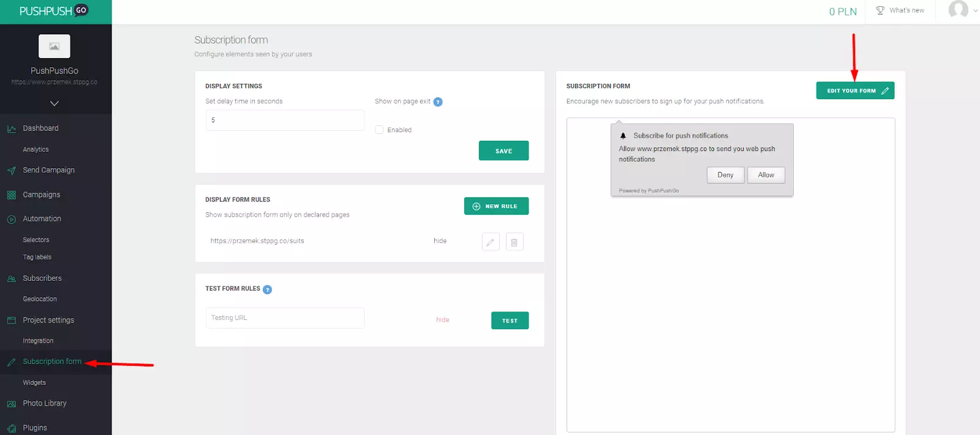This screenshot has width=980, height=435.
Task: Click Edit Your Form button
Action: pyautogui.click(x=855, y=91)
